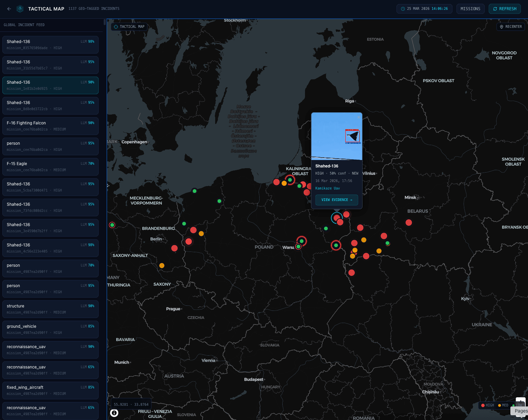Click the Kamikaze Uav link
Viewport: 528px width, 420px height.
(327, 188)
